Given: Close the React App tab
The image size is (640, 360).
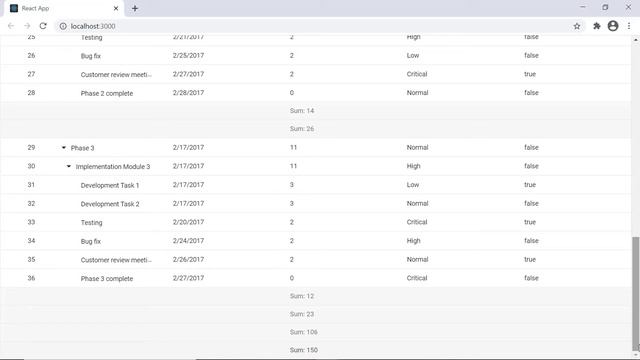Looking at the screenshot, I should point(116,8).
